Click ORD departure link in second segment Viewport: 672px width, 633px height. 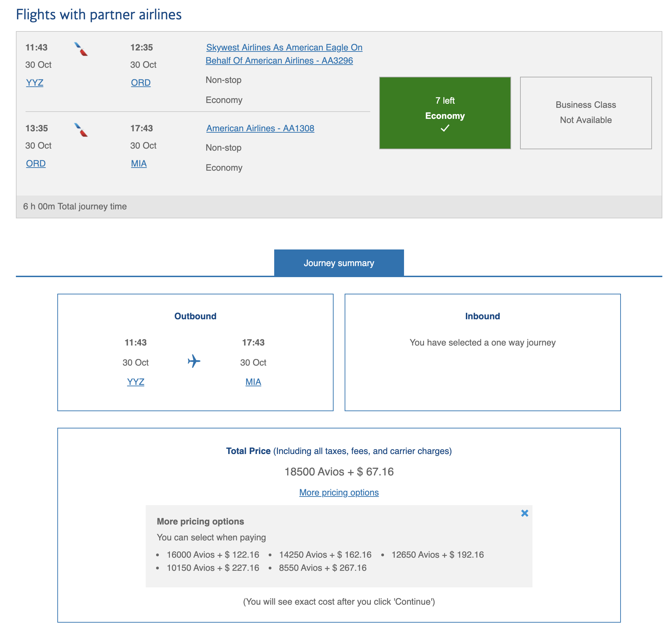(x=36, y=163)
